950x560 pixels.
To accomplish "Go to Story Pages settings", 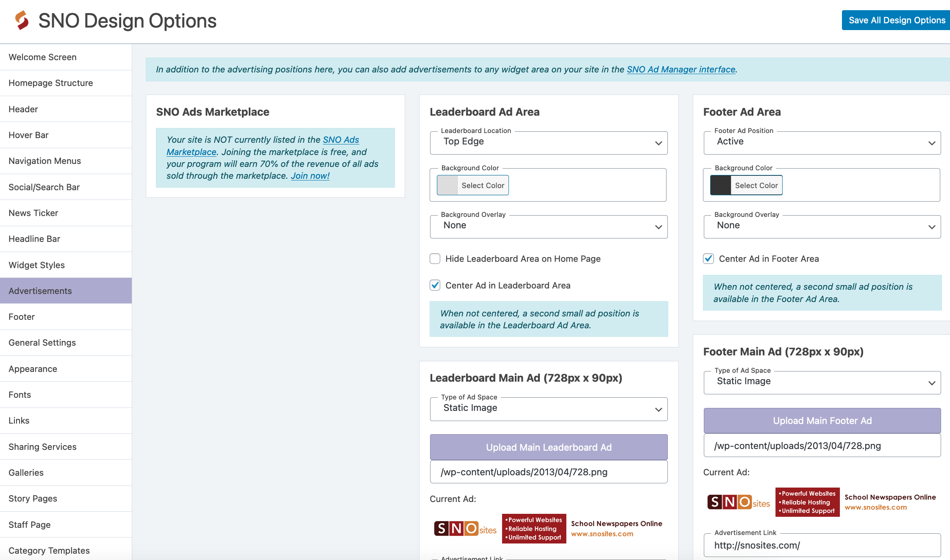I will (x=66, y=499).
